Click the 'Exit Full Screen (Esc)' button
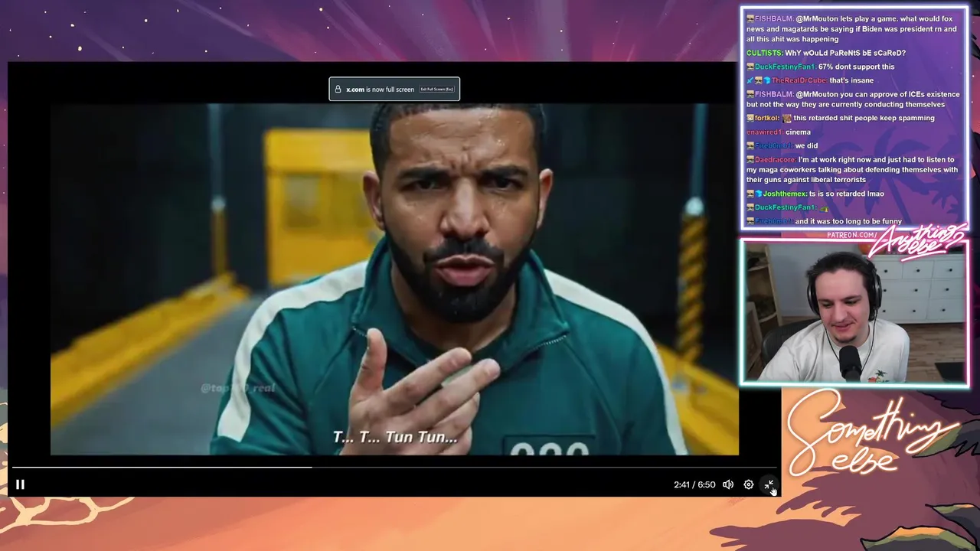 pos(437,90)
